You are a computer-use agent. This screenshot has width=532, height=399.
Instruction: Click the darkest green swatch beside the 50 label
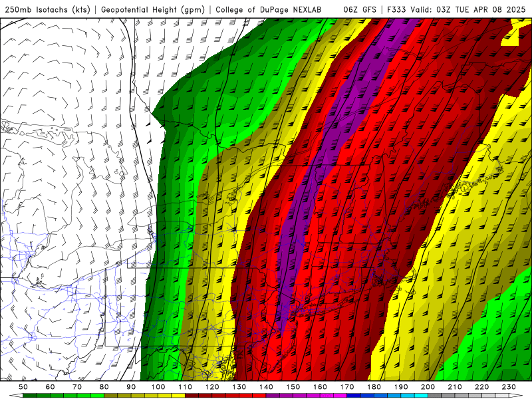coord(30,396)
